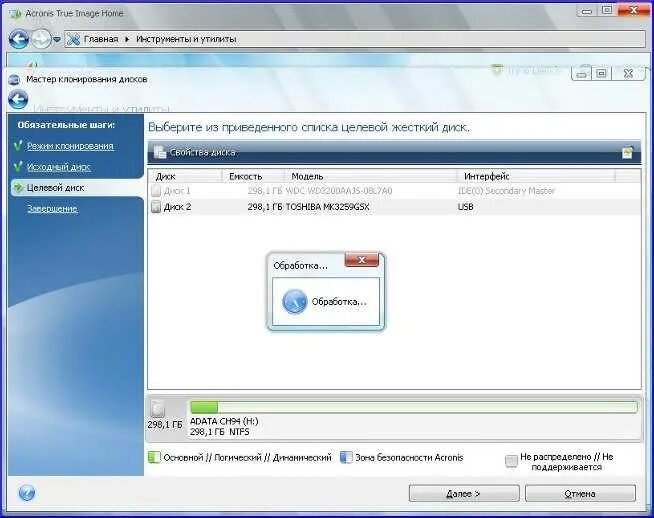This screenshot has width=654, height=518.
Task: Go back with main window back arrow
Action: point(19,39)
